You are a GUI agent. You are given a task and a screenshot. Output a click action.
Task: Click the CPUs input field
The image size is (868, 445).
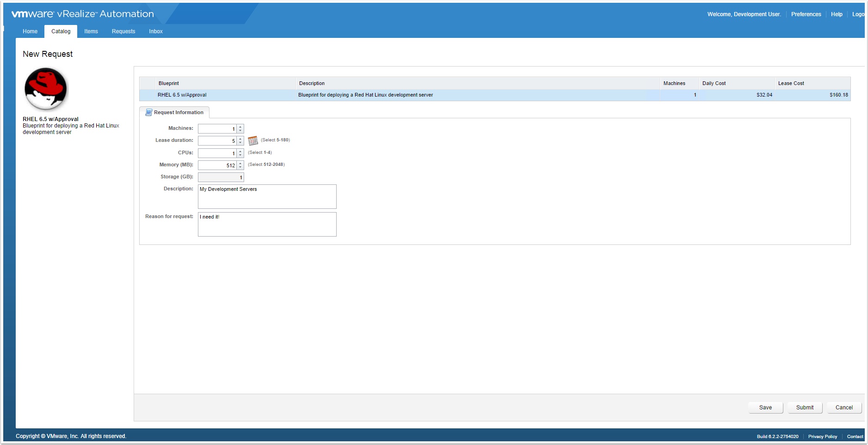tap(217, 153)
